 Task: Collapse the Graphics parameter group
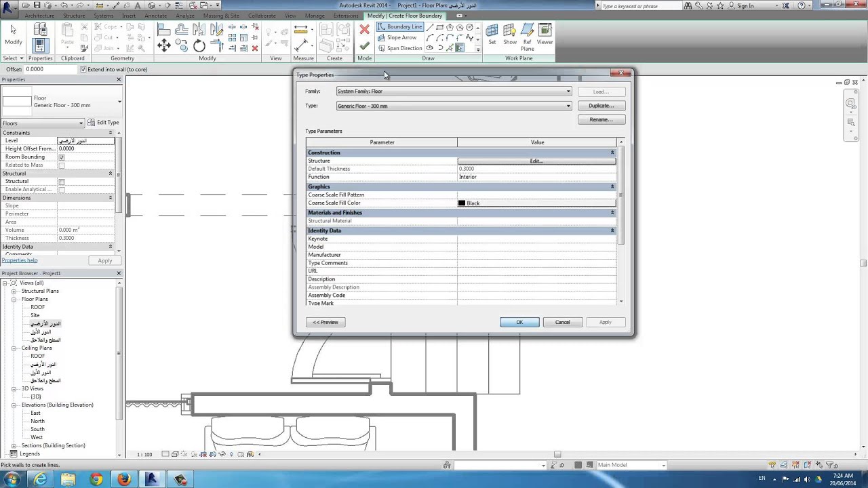[x=612, y=186]
